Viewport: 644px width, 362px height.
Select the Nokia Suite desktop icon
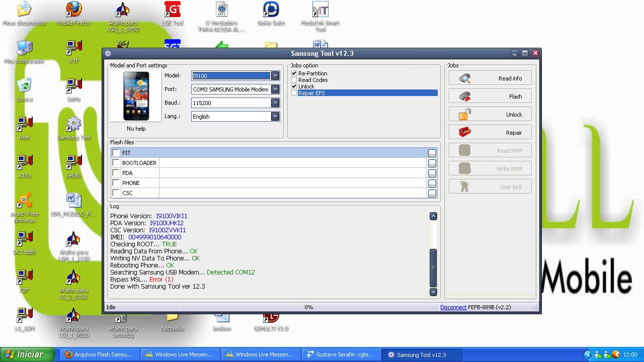coord(271,14)
